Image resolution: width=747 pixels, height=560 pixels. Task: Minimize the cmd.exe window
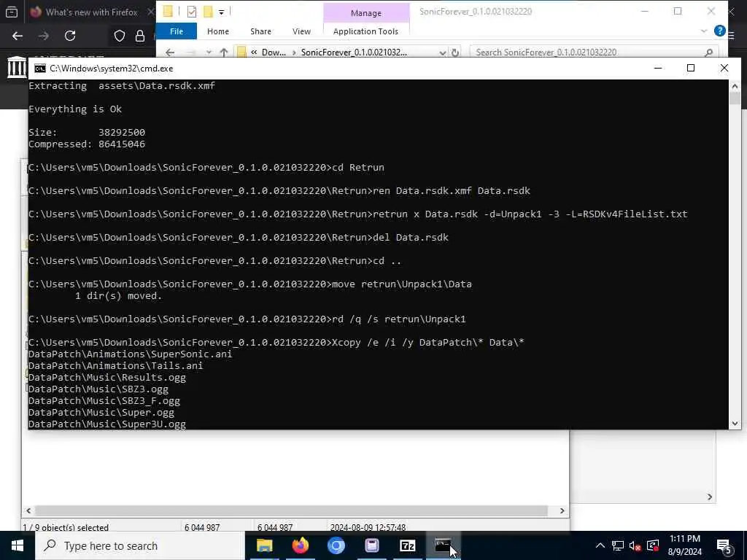(658, 68)
